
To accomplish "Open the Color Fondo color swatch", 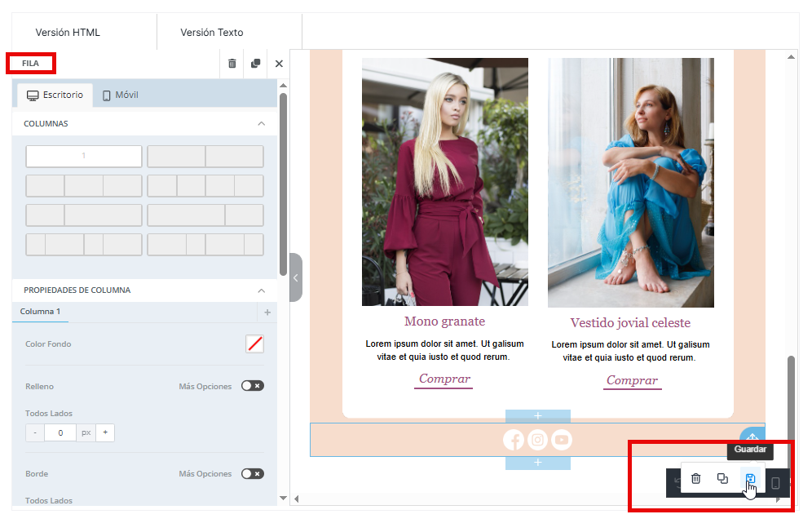I will [x=254, y=344].
